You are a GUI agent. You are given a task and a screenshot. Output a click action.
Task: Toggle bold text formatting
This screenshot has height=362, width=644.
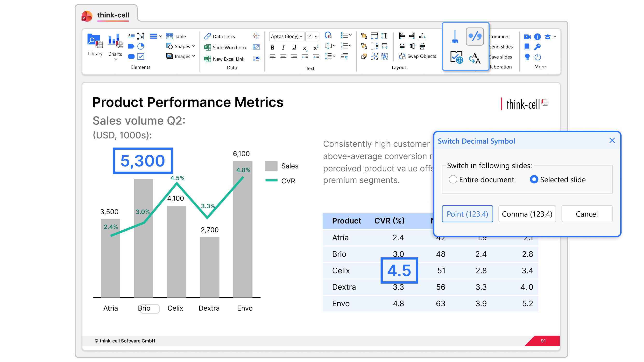[x=273, y=48]
